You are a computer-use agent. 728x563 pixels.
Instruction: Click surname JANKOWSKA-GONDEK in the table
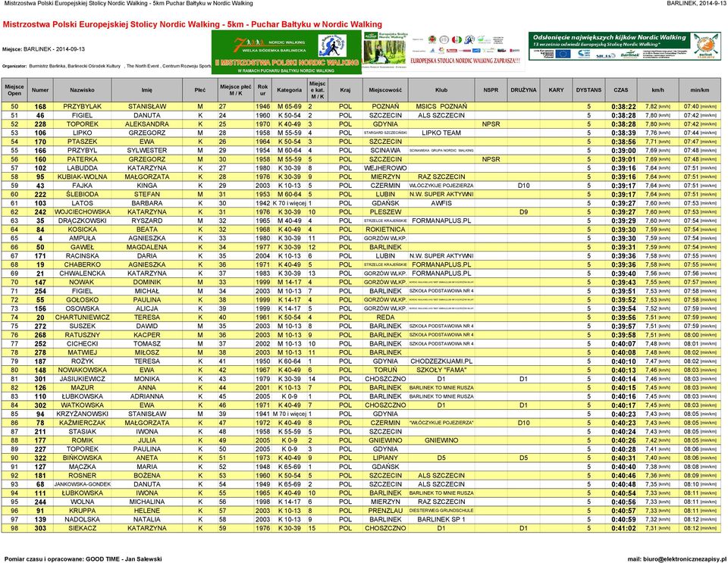click(82, 485)
